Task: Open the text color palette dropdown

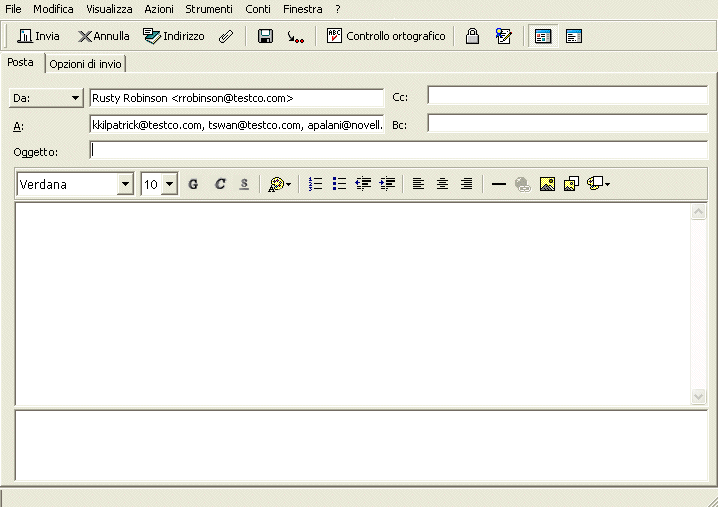Action: click(279, 184)
